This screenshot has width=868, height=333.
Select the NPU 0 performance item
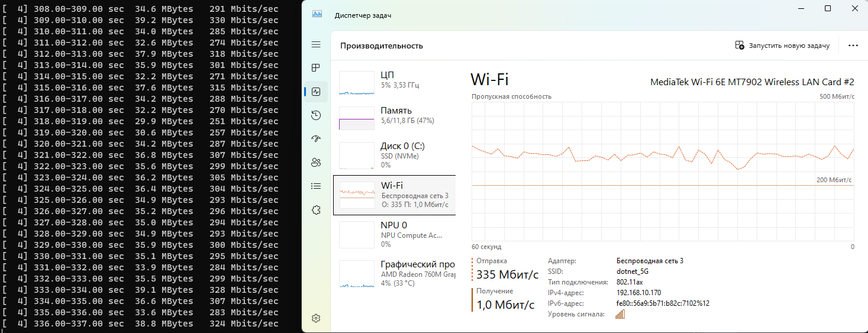(395, 234)
